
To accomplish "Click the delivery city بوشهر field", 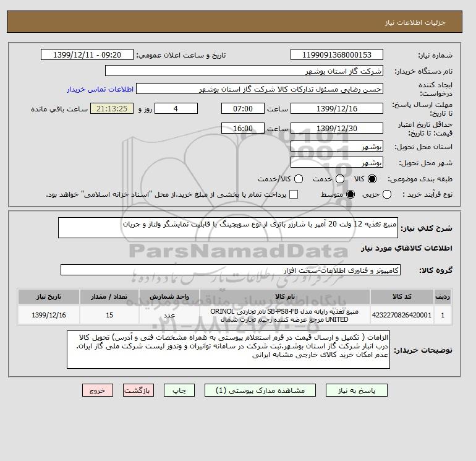I will click(x=337, y=162).
